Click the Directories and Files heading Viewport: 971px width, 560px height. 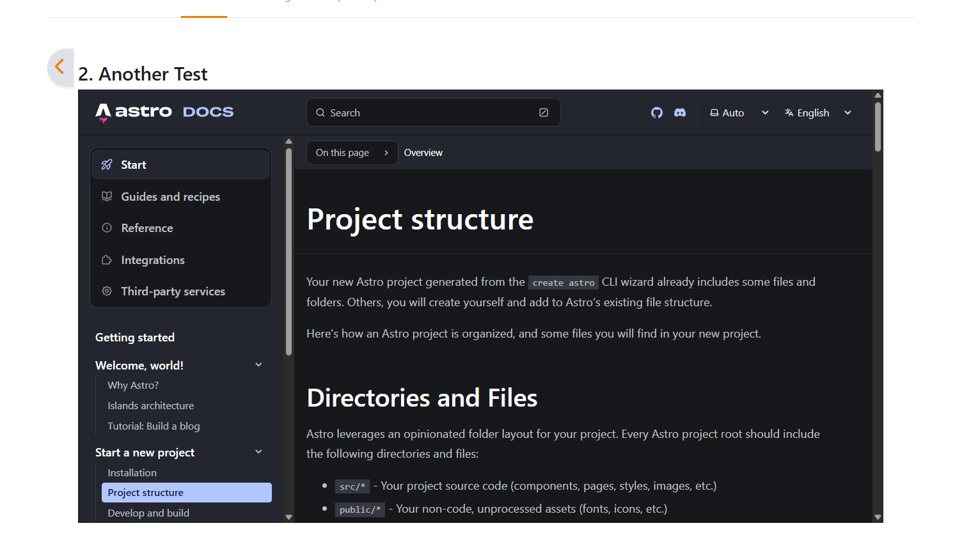[422, 398]
